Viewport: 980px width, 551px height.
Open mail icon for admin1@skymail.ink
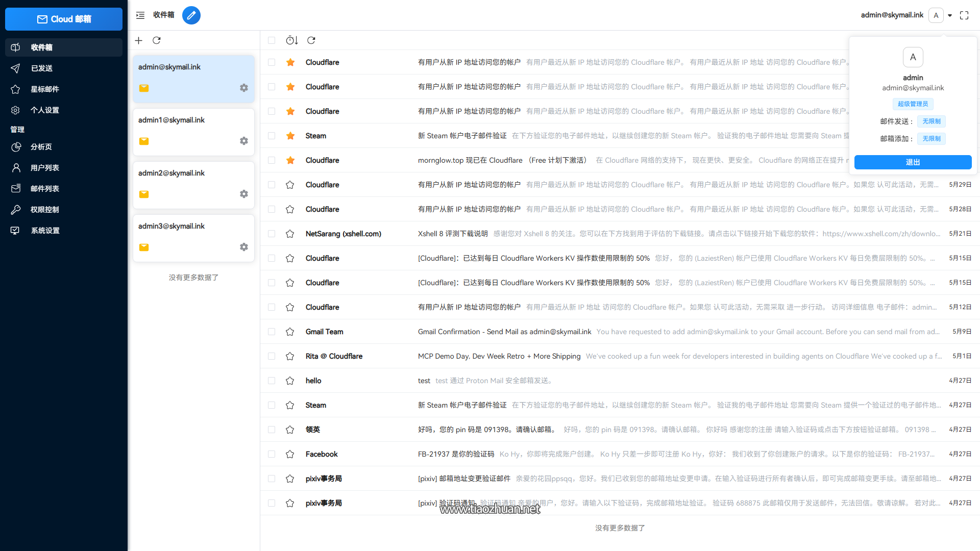144,141
